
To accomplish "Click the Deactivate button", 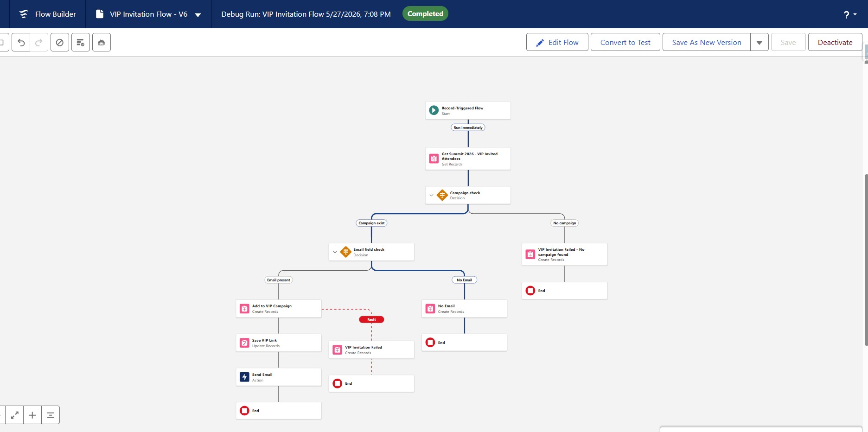I will click(835, 42).
